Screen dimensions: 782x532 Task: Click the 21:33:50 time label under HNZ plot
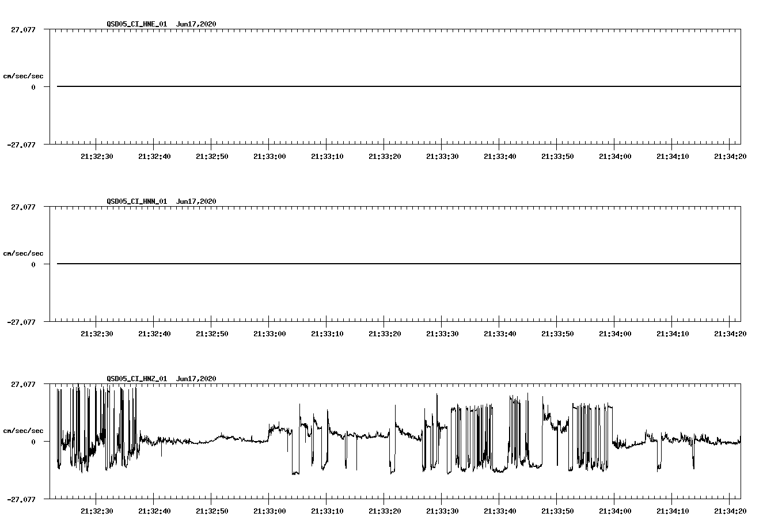[557, 511]
